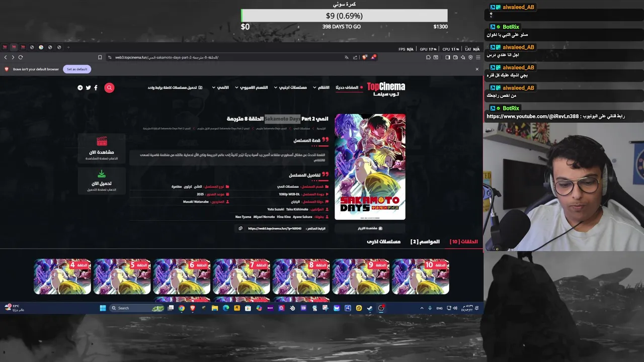Viewport: 644px width, 362px height.
Task: Expand the انمي (Anime) nav dropdown
Action: [x=220, y=87]
